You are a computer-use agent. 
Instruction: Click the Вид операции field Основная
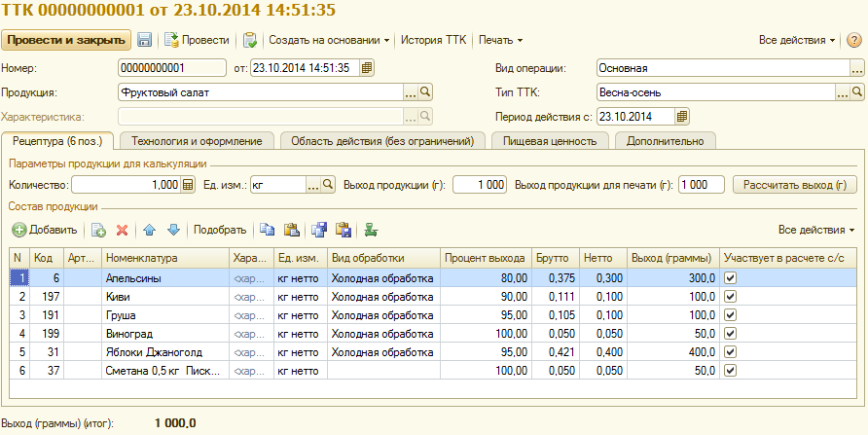point(723,69)
